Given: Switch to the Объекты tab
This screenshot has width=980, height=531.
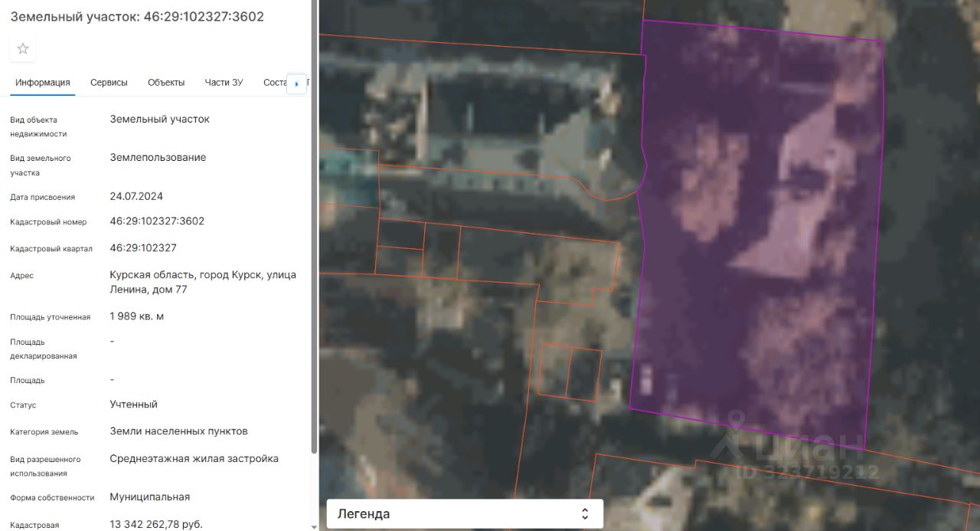Looking at the screenshot, I should pos(166,83).
